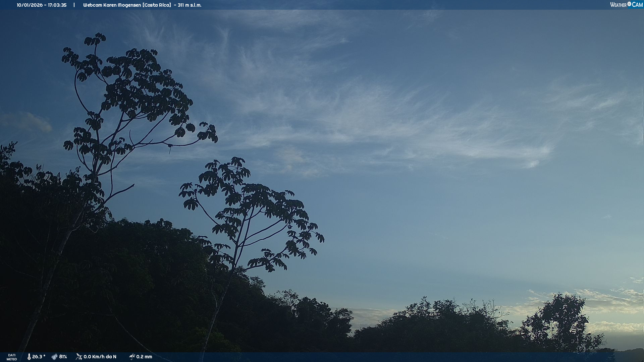Viewport: 644px width, 362px height.
Task: Click the humidity water droplets icon
Action: point(54,357)
